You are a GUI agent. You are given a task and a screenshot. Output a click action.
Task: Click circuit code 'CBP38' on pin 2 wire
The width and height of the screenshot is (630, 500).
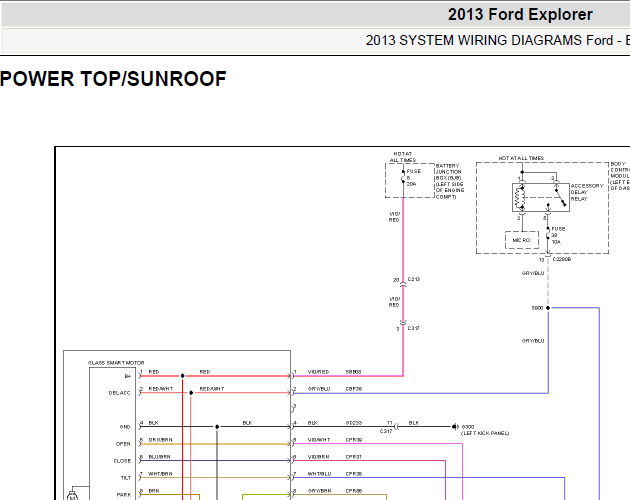tap(354, 389)
